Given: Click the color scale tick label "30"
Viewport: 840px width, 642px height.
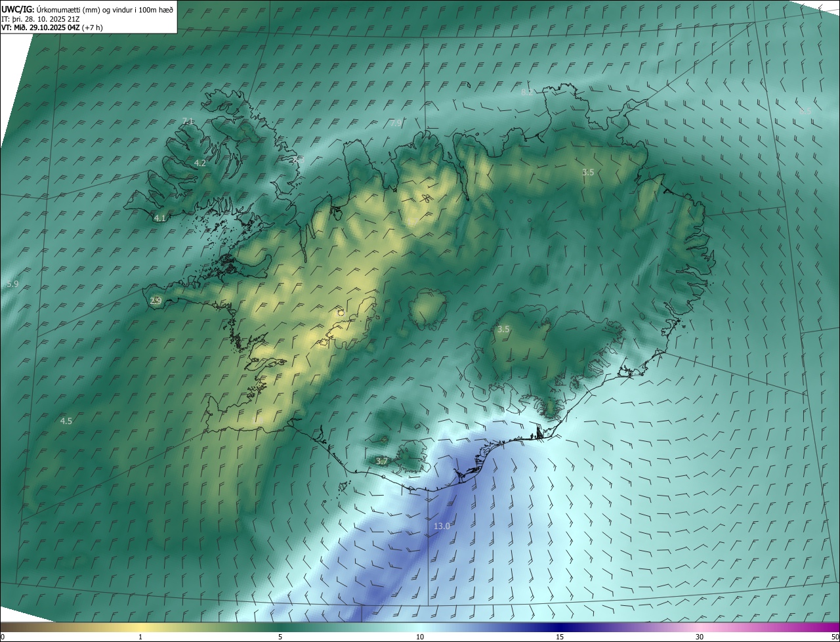Looking at the screenshot, I should 700,637.
